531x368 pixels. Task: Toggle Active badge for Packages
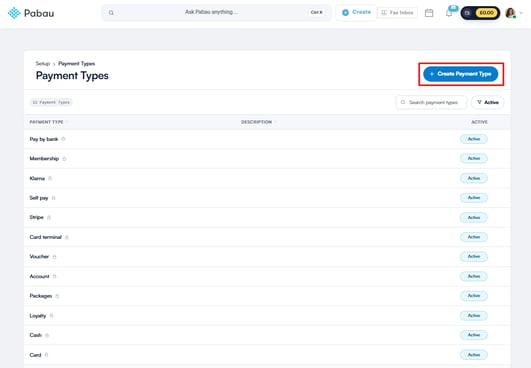[474, 296]
